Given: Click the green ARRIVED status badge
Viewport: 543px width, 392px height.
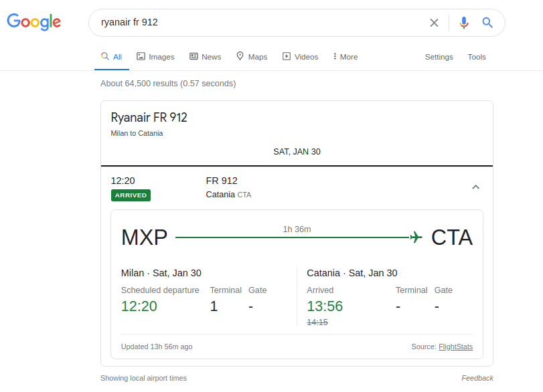Looking at the screenshot, I should click(x=131, y=195).
